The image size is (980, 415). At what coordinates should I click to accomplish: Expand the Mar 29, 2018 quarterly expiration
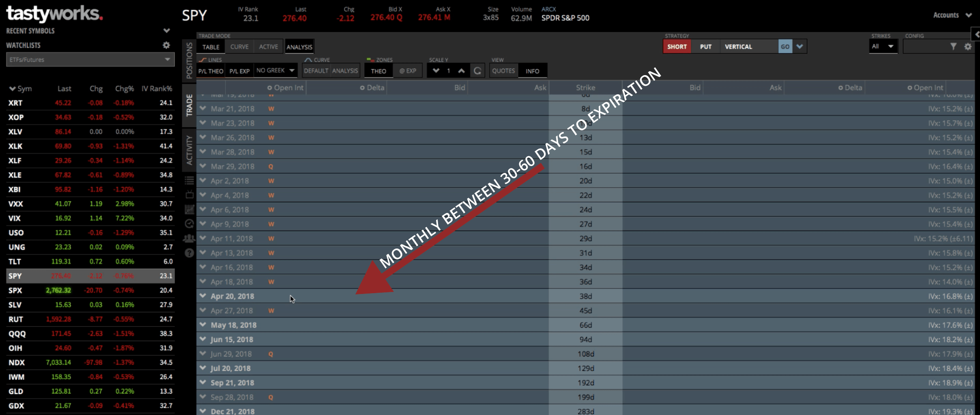tap(203, 166)
